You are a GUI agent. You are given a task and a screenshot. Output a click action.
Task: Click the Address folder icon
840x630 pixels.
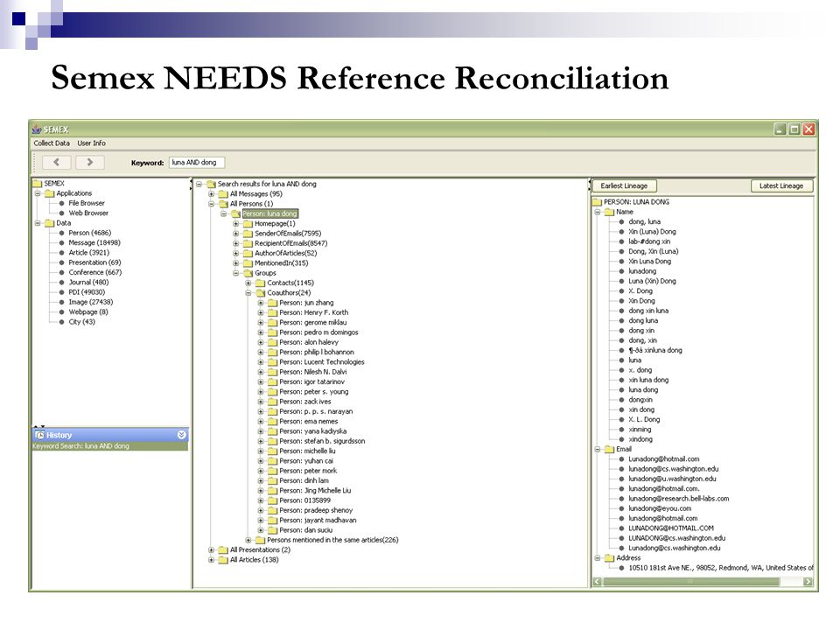pyautogui.click(x=609, y=558)
